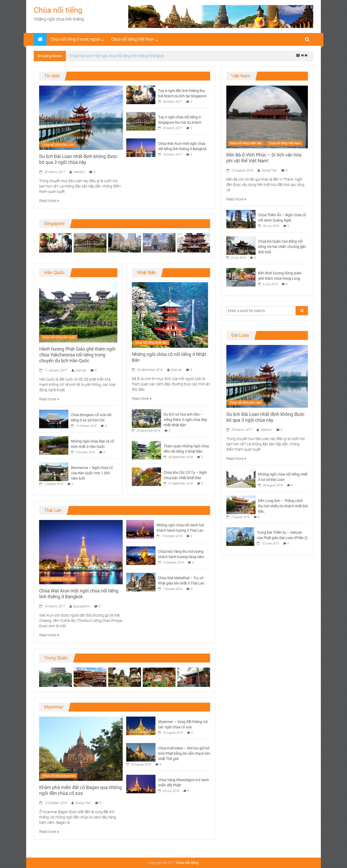Viewport: 347px width, 868px height.
Task: Open thumbnail for Chùa Kuthodaw article
Action: pyautogui.click(x=141, y=752)
